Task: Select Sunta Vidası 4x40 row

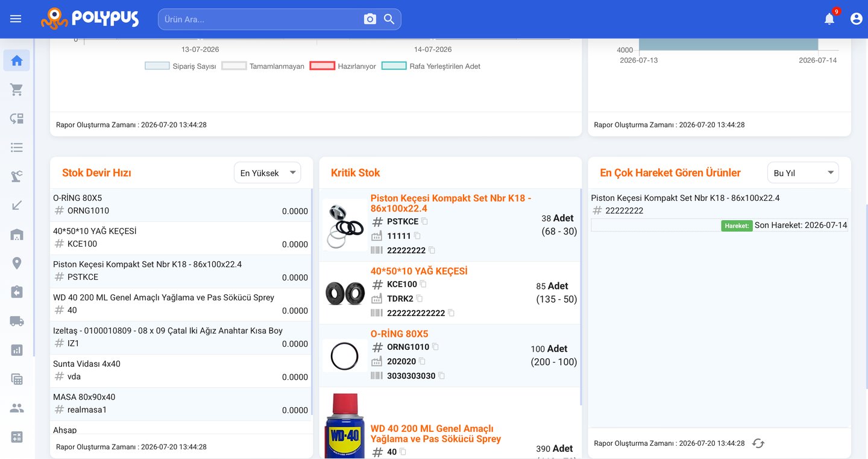Action: tap(181, 371)
